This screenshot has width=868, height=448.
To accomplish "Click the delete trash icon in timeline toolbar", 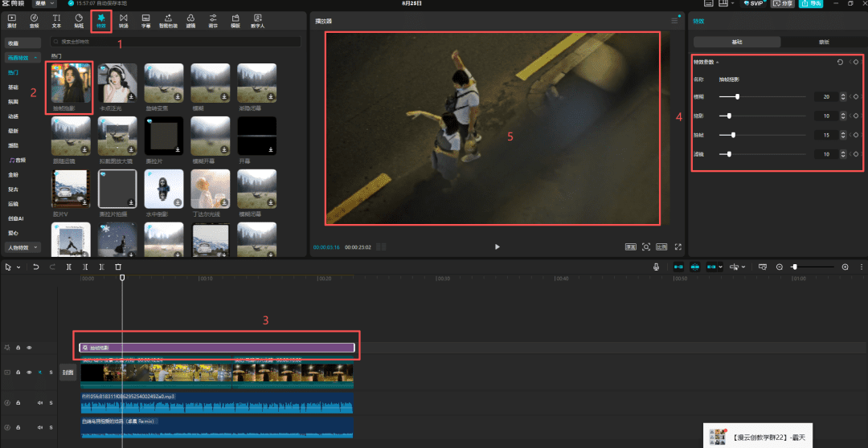I will (x=118, y=267).
